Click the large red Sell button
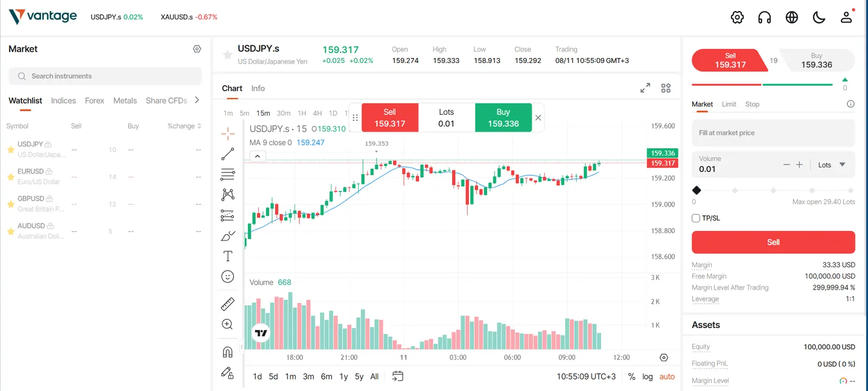The image size is (868, 391). (x=773, y=242)
